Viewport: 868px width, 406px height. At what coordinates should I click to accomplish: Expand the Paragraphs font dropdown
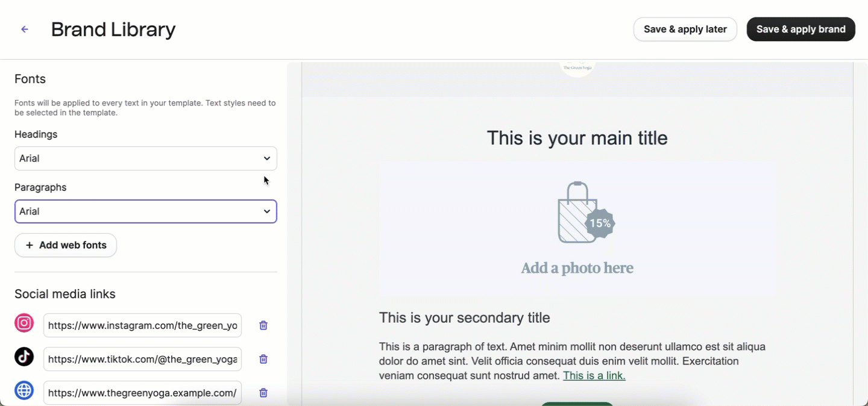146,211
